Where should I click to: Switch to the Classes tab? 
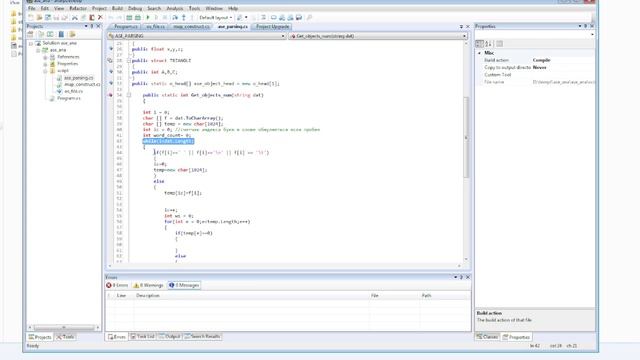click(487, 337)
